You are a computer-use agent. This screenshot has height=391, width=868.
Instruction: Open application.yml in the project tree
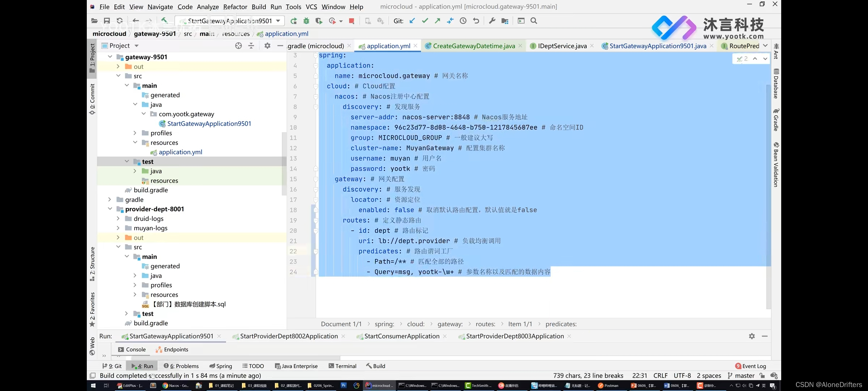pyautogui.click(x=180, y=152)
